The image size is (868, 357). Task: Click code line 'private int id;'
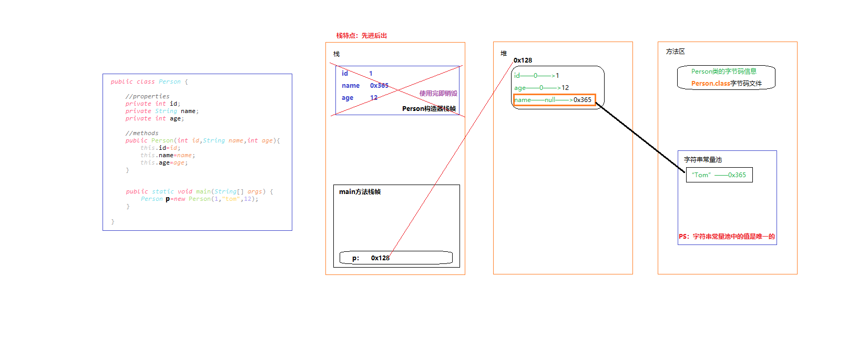coord(153,104)
